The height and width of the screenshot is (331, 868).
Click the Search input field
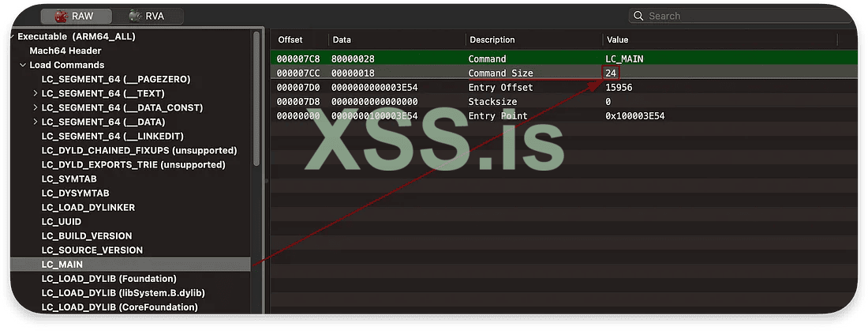click(743, 16)
